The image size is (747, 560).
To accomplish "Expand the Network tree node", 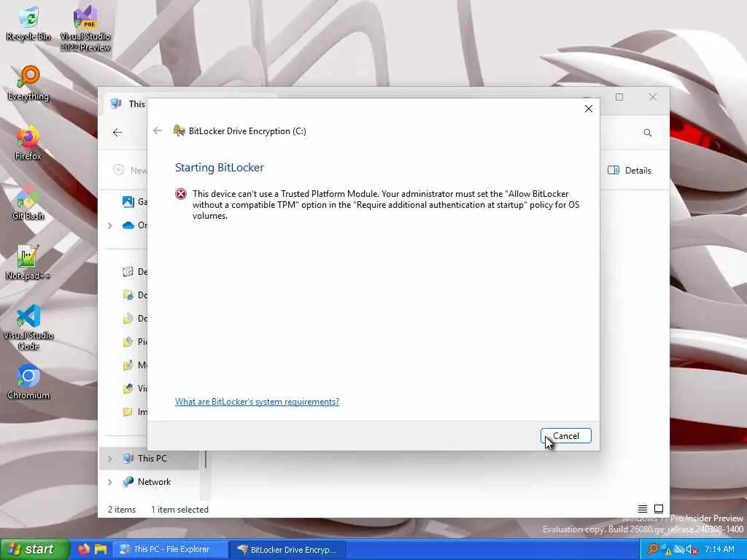I will tap(110, 482).
